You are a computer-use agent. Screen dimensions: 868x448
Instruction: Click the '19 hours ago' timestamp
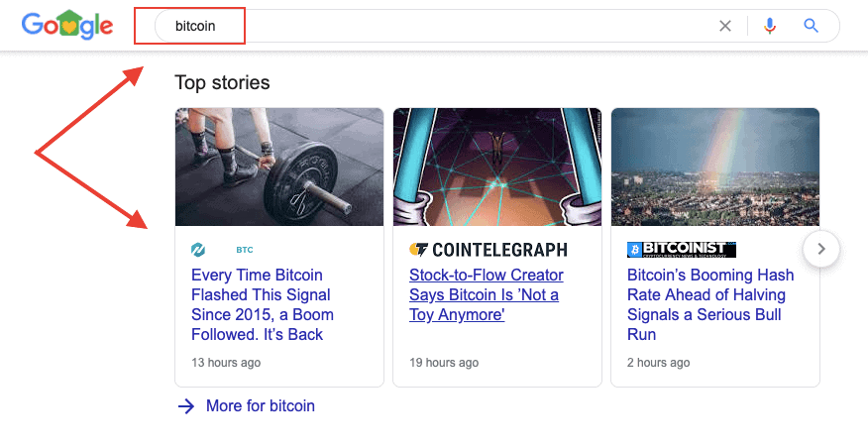[444, 363]
